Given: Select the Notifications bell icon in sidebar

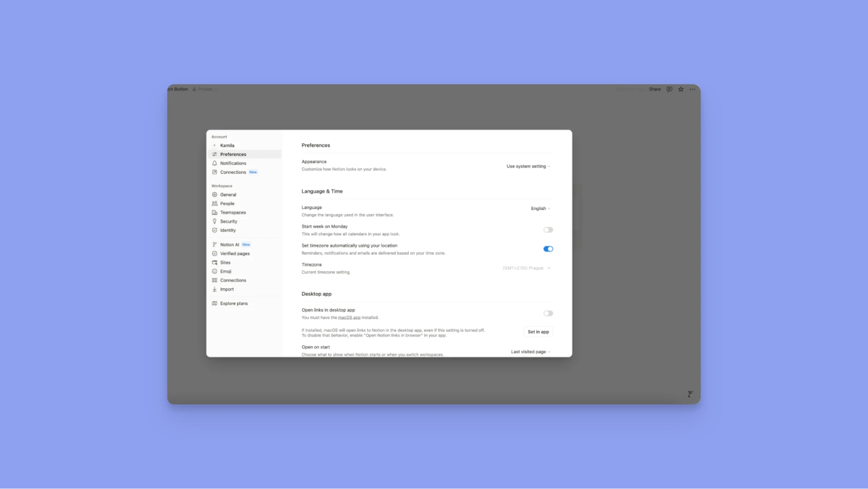Looking at the screenshot, I should pyautogui.click(x=215, y=163).
